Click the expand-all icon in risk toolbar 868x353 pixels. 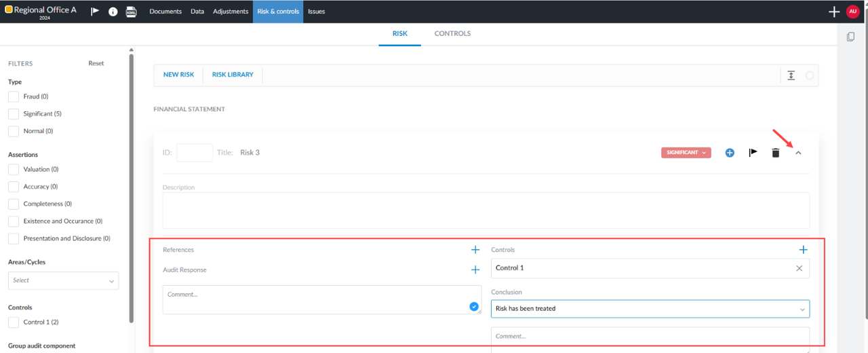[x=791, y=75]
